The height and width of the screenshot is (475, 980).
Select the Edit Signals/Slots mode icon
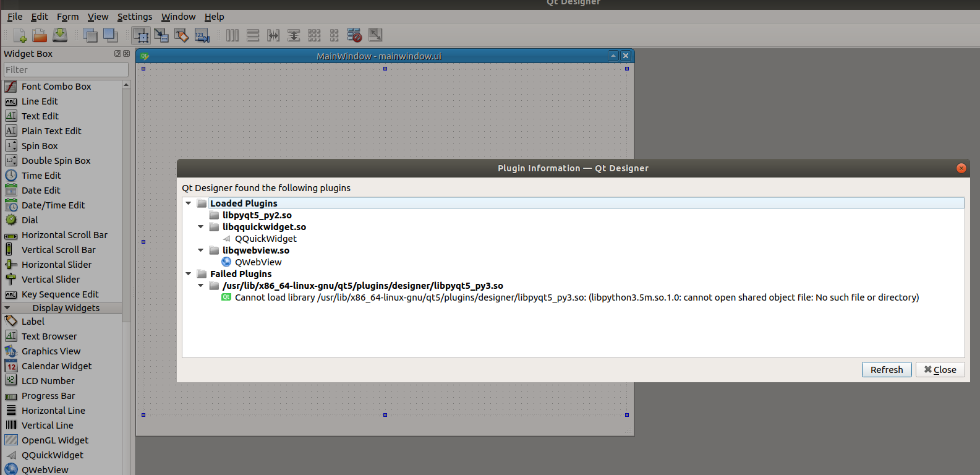point(161,35)
